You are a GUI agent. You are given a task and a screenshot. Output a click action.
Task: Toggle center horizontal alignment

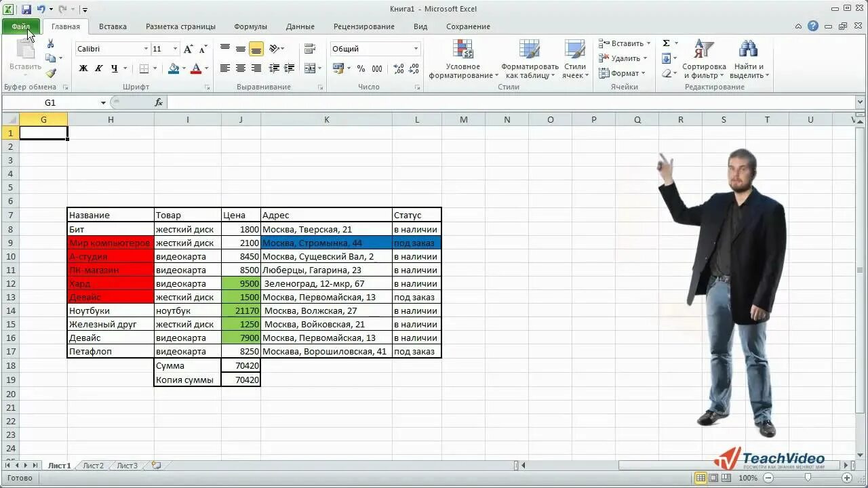[x=241, y=68]
